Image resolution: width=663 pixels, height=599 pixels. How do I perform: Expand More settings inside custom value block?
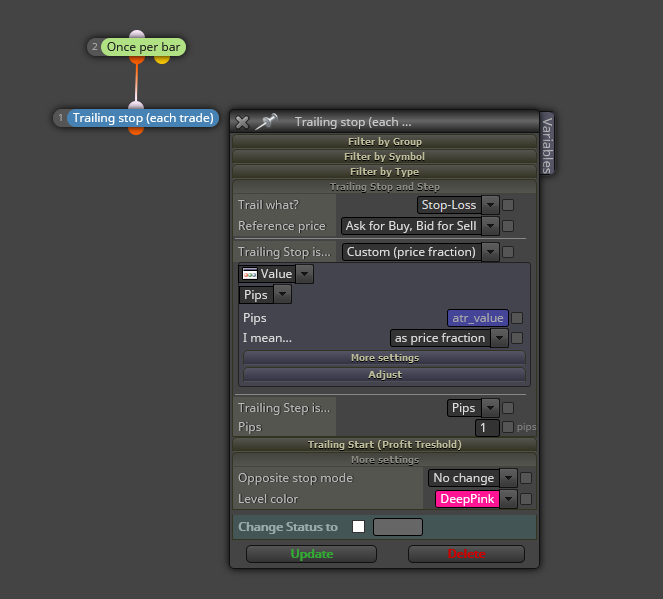click(384, 358)
